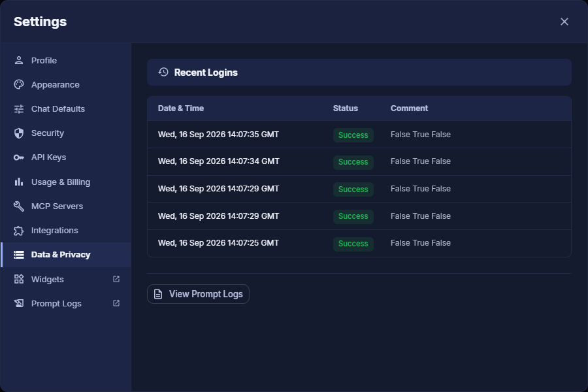Close the Settings dialog
588x392 pixels.
click(x=564, y=22)
